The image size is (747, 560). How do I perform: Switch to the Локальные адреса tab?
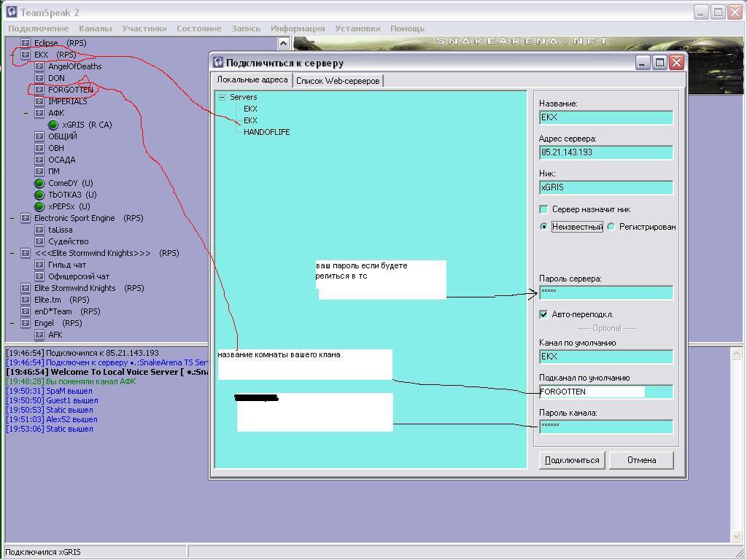click(x=252, y=79)
